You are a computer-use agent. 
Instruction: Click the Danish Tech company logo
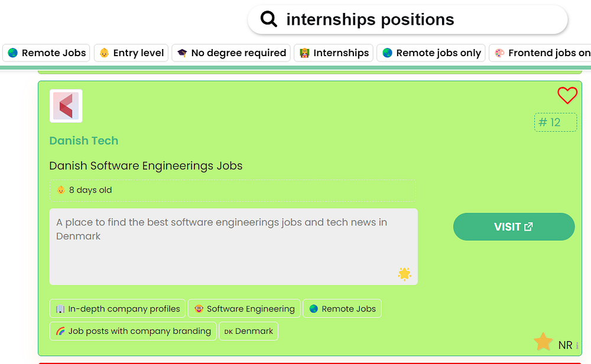coord(66,106)
